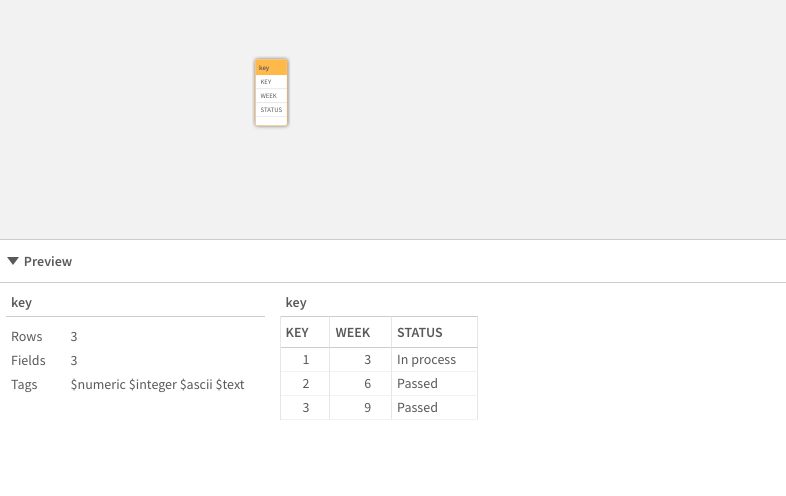
Task: Click the WEEK column header in the preview table
Action: click(353, 333)
